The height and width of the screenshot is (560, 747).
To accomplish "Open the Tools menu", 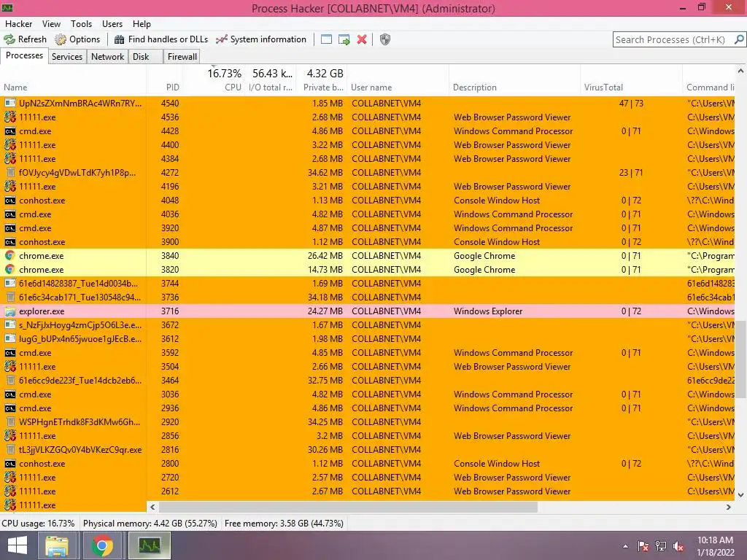I will (x=81, y=24).
